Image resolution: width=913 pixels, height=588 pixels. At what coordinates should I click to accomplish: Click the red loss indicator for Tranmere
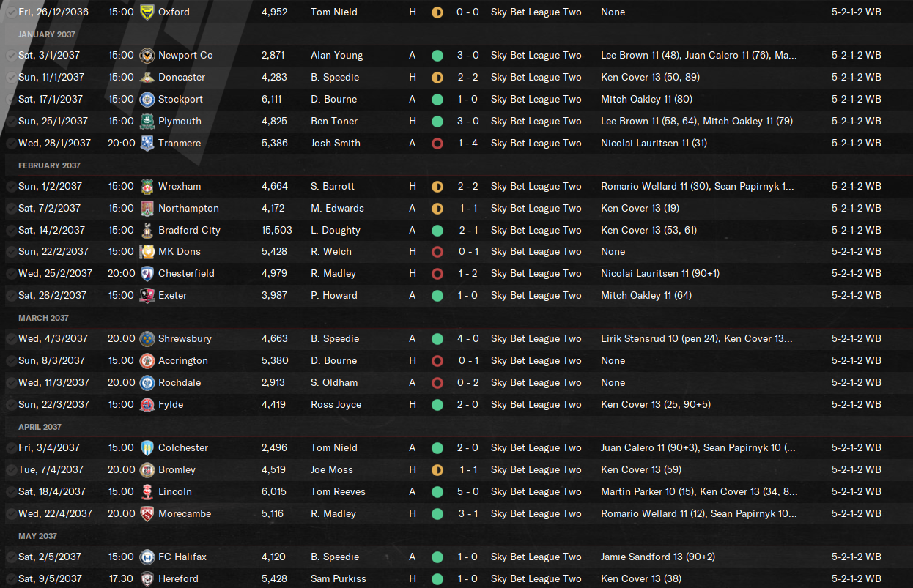pyautogui.click(x=437, y=144)
